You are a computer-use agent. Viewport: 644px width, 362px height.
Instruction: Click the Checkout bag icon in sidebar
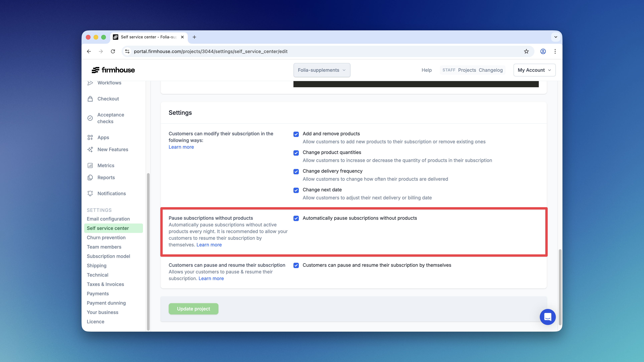coord(90,99)
